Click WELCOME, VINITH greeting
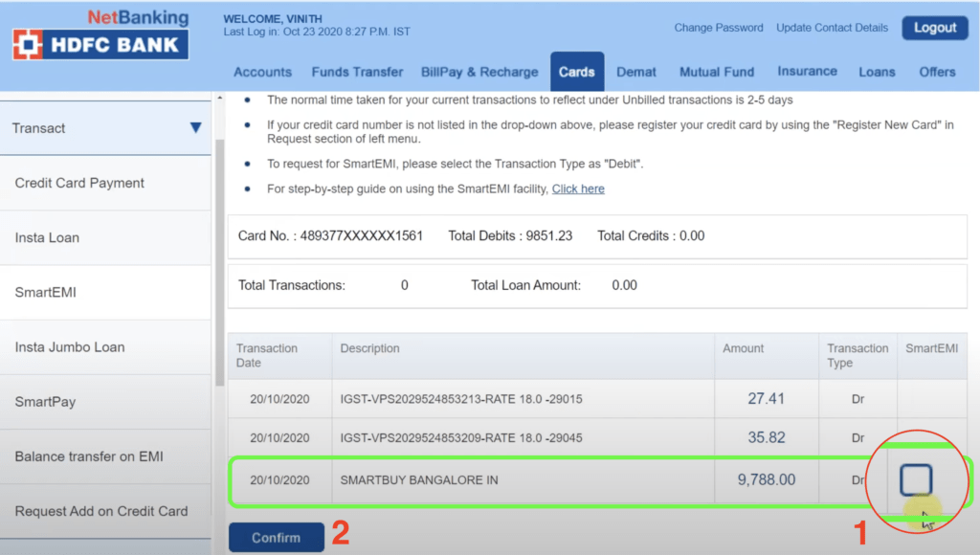980x555 pixels. [x=273, y=19]
